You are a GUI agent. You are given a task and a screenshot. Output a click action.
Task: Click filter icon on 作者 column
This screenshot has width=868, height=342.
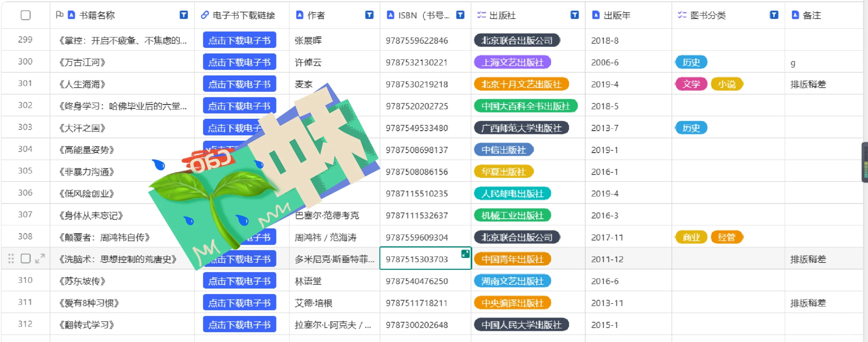[x=369, y=15]
